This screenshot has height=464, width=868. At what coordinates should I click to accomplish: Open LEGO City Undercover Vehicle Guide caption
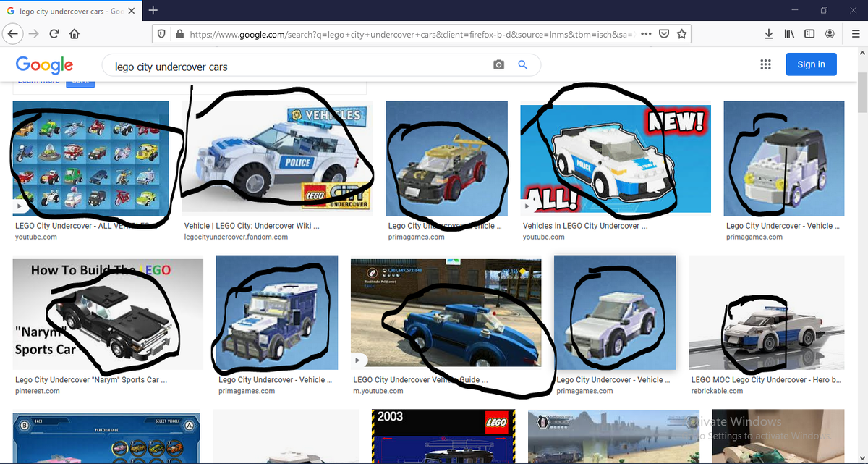(420, 380)
